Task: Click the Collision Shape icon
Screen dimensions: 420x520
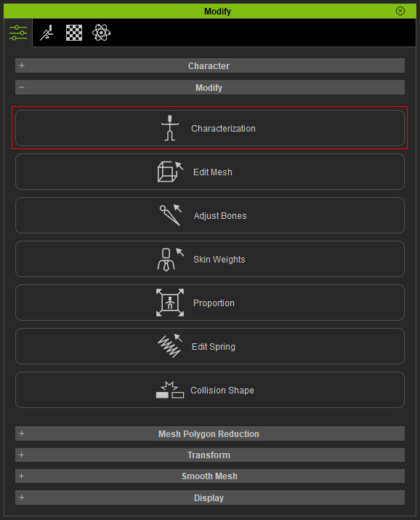Action: [x=170, y=390]
